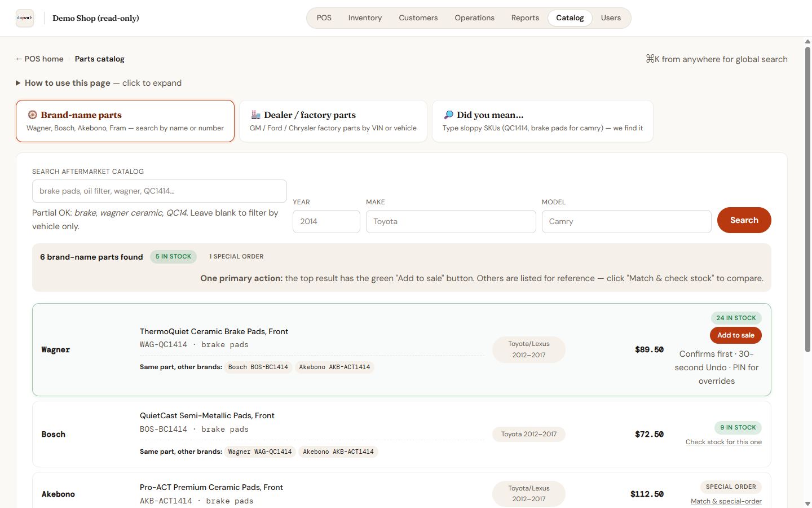Click the SPECIAL ORDER badge on Akebono row

click(731, 487)
